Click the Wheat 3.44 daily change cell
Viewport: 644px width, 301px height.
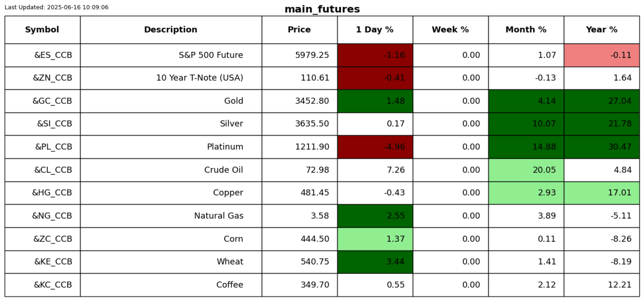[375, 262]
